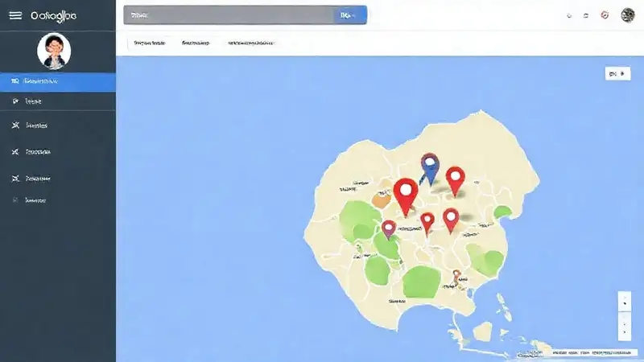Click the orange highlighted region on the map
This screenshot has width=644, height=362.
[x=382, y=200]
